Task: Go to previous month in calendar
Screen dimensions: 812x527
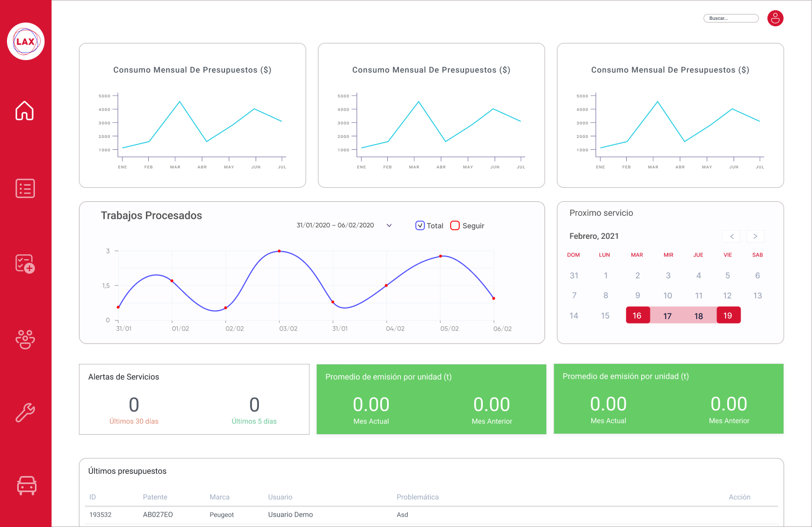Action: (731, 236)
